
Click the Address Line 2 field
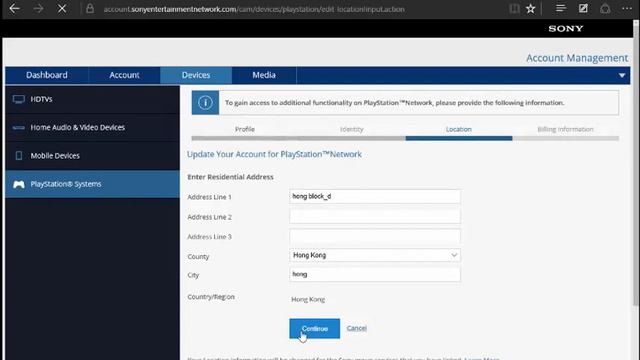click(x=375, y=216)
